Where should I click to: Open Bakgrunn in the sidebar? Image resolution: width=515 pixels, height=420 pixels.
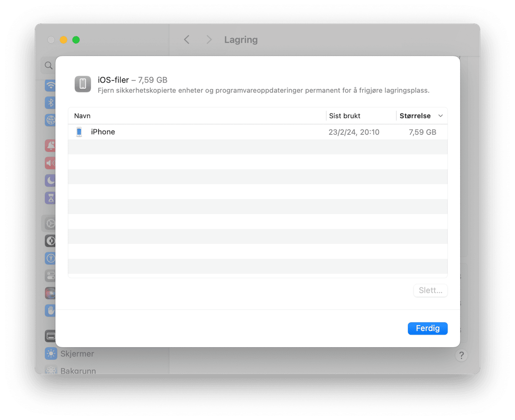[70, 370]
